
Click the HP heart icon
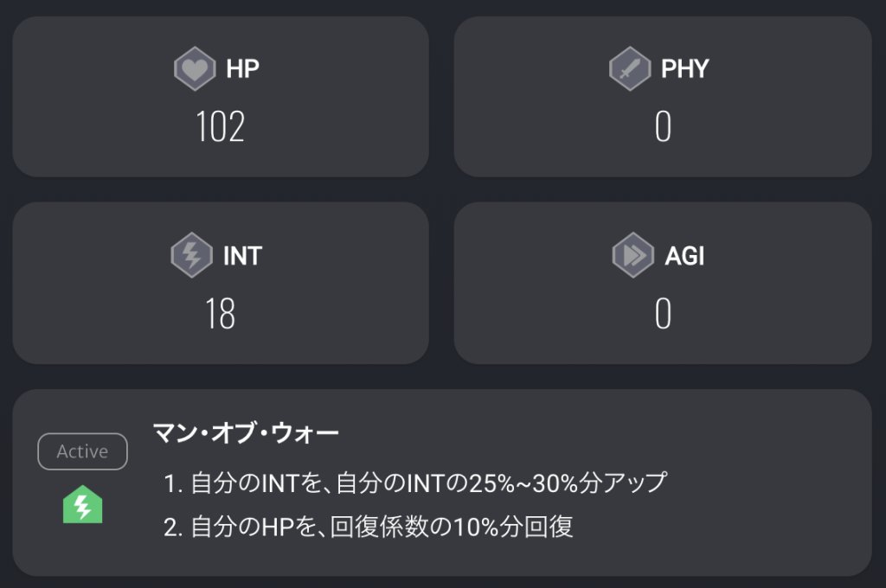pos(195,69)
